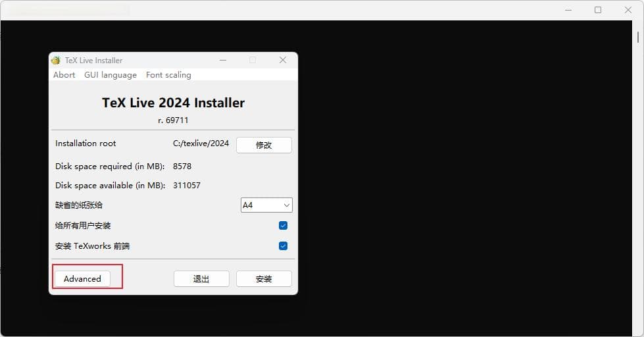Minimize the outer console window
The image size is (644, 337).
tap(568, 10)
